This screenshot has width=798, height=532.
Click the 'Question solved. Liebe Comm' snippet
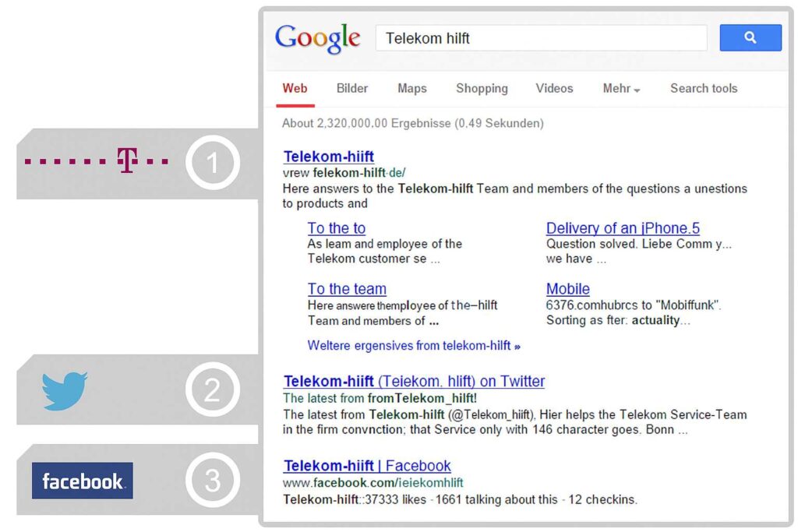click(x=639, y=252)
